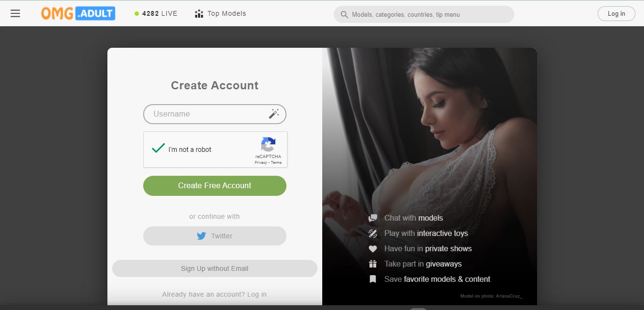644x310 pixels.
Task: Generate a username with the magic wand
Action: coord(274,114)
